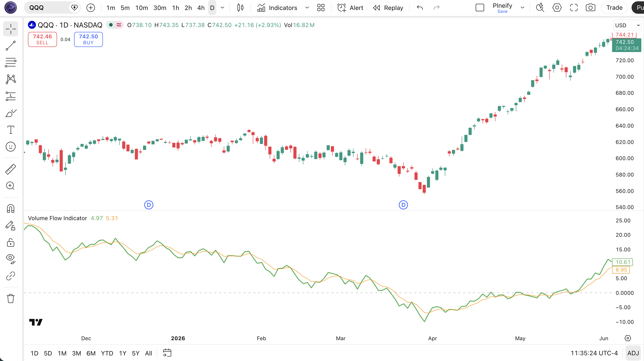Click the 742.46 SELL button

tap(42, 39)
